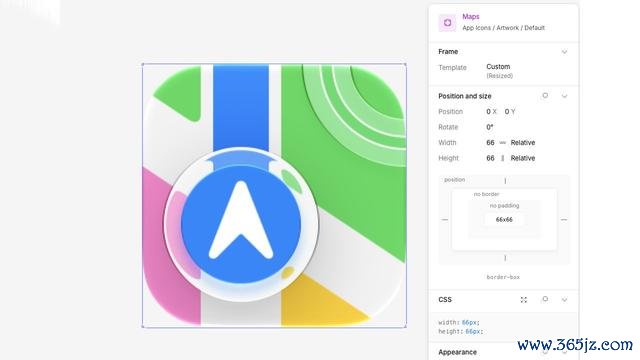
Task: Open the Maps component name link
Action: click(x=471, y=16)
